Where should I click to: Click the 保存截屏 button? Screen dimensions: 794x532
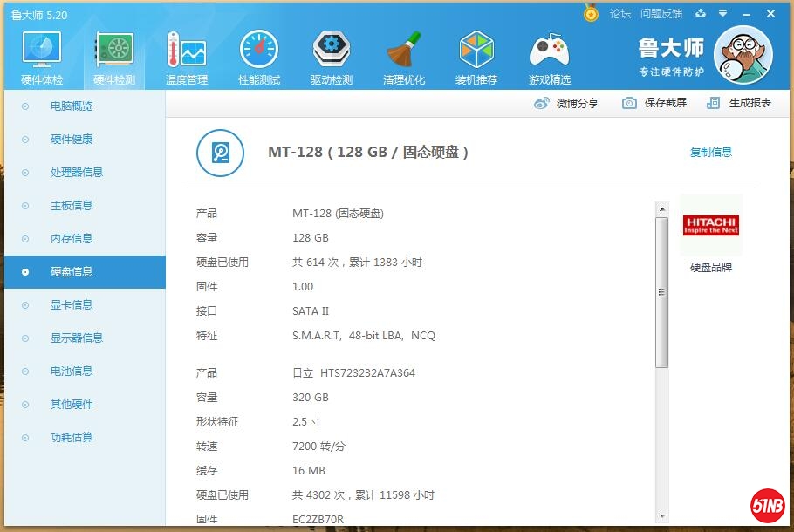(654, 103)
